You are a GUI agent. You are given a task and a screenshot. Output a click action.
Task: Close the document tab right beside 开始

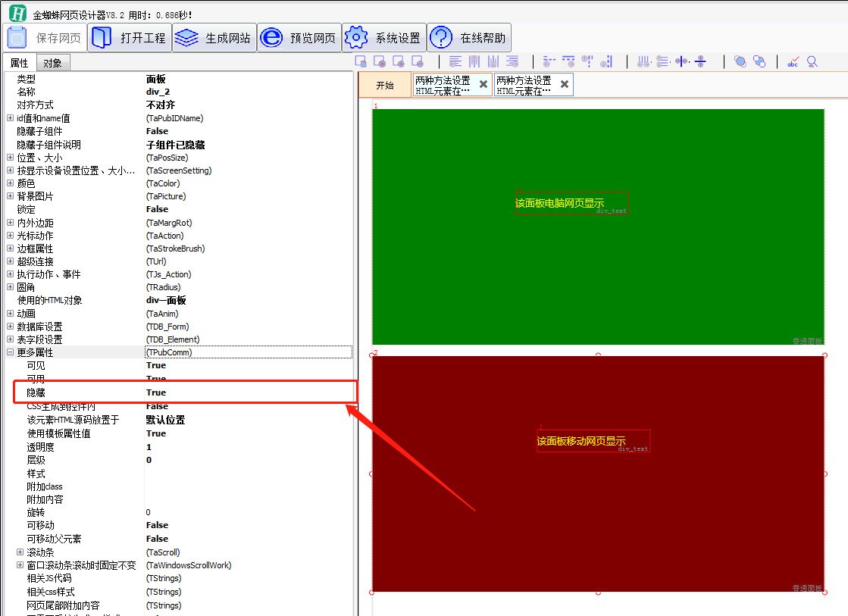[x=483, y=84]
